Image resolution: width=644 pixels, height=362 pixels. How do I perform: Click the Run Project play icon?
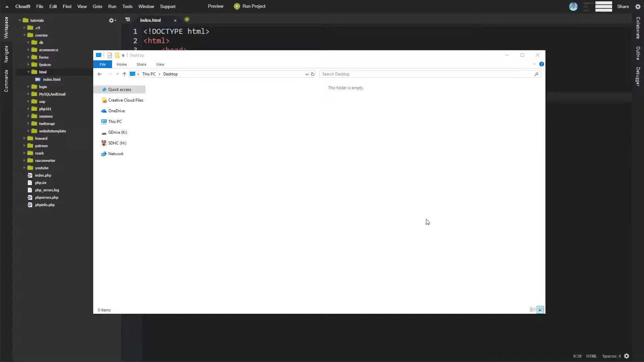coord(237,6)
